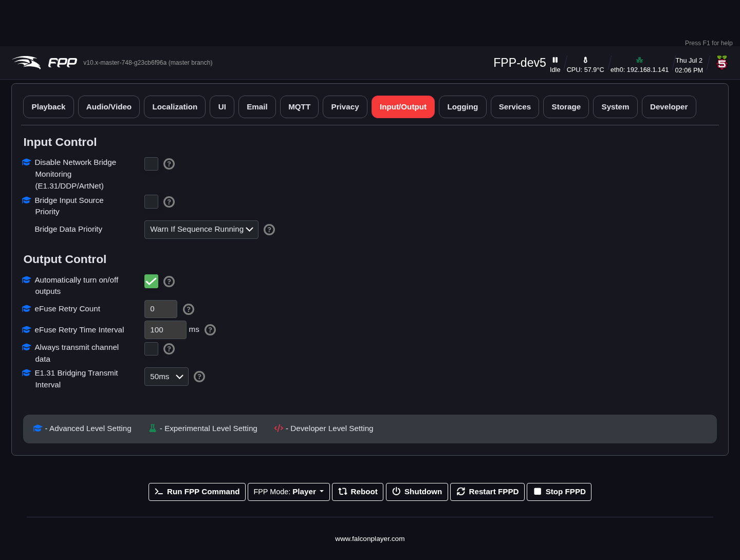Click advanced icon beside Always transmit channel
Image resolution: width=740 pixels, height=560 pixels.
coord(27,347)
